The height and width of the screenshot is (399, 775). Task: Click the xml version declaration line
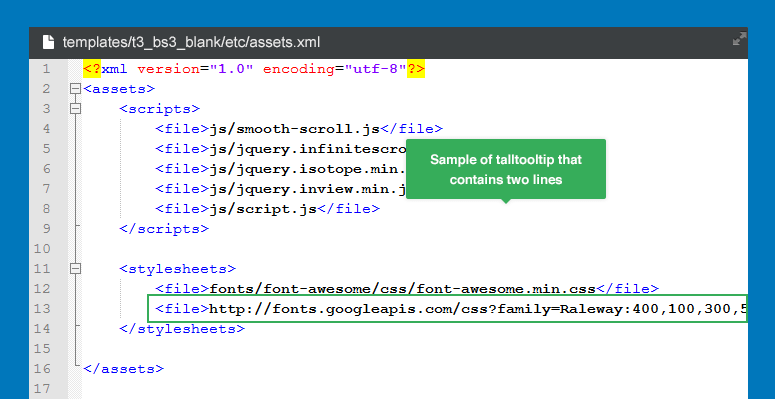[x=254, y=69]
